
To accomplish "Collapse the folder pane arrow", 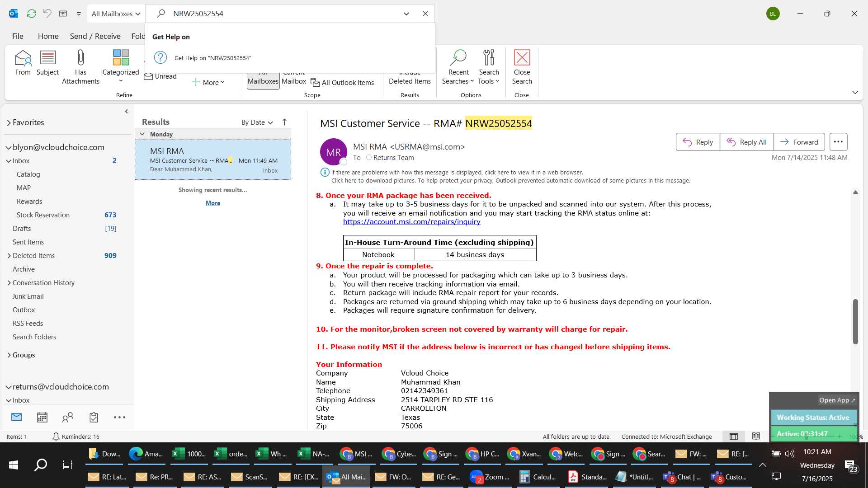I will [x=126, y=112].
